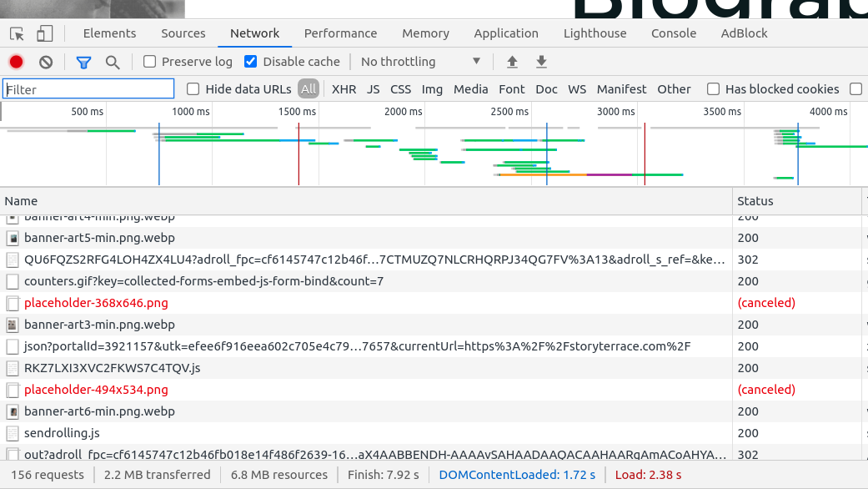The height and width of the screenshot is (489, 868).
Task: Filter requests by JS
Action: coord(373,89)
